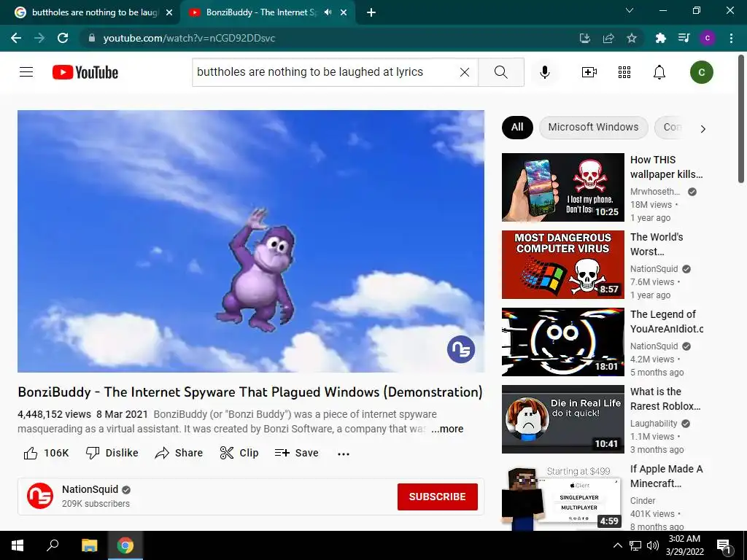
Task: Like the video with thumbs up
Action: click(x=46, y=453)
